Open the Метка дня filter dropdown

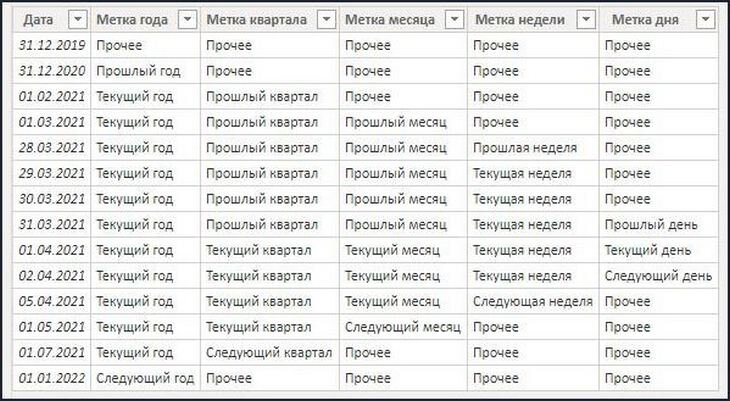pyautogui.click(x=705, y=20)
